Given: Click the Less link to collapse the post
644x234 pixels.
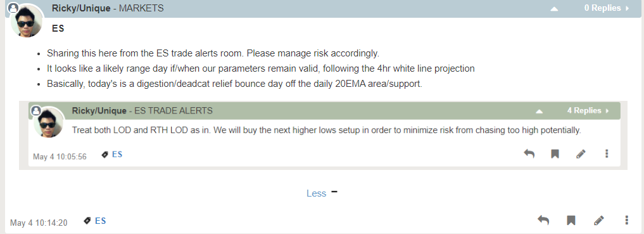Looking at the screenshot, I should pyautogui.click(x=316, y=193).
